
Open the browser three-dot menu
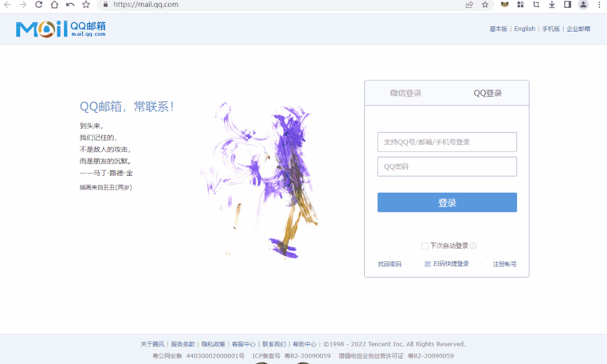point(599,4)
